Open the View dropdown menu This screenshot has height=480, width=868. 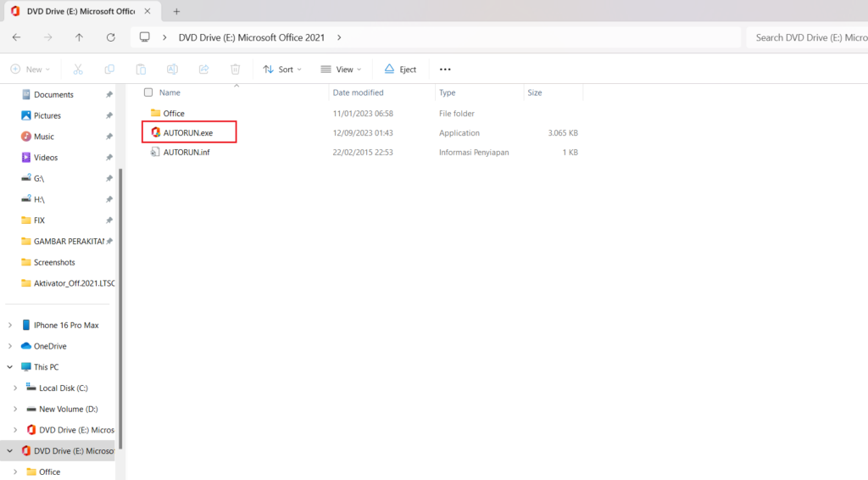coord(341,70)
